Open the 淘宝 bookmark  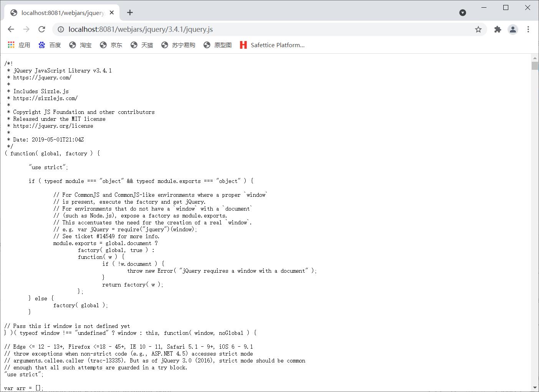pyautogui.click(x=81, y=45)
